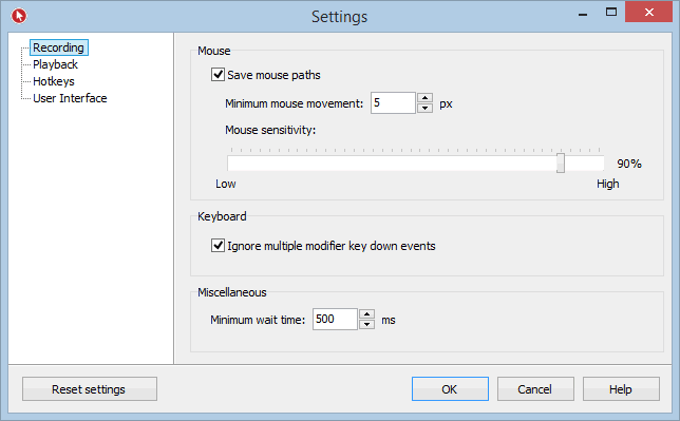Click the mouse sensitivity slider handle
The image size is (680, 421).
tap(561, 163)
